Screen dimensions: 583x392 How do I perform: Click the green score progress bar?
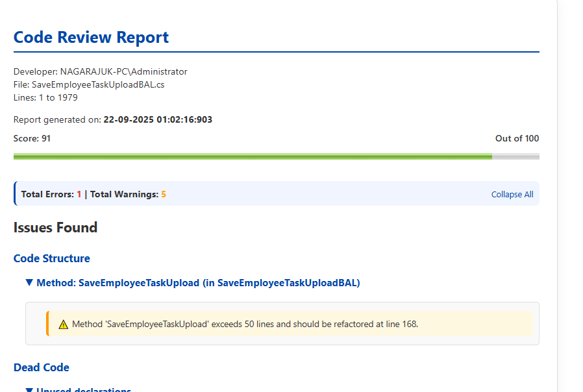tap(253, 156)
